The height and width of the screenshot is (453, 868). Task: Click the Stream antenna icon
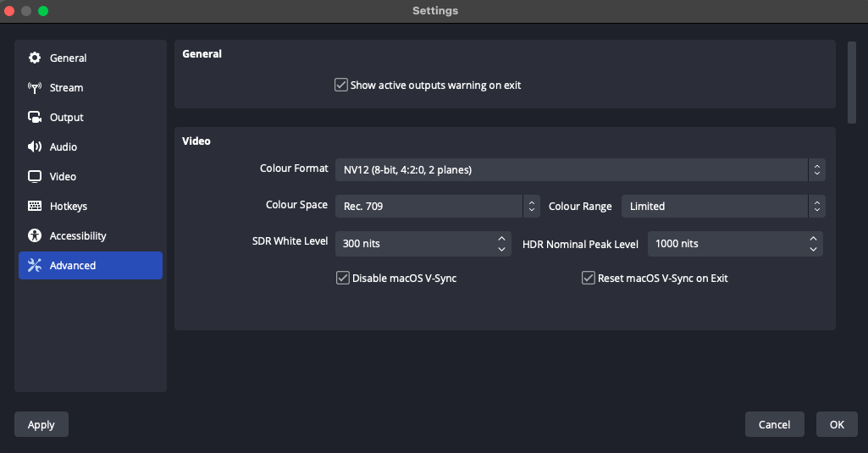click(x=35, y=88)
